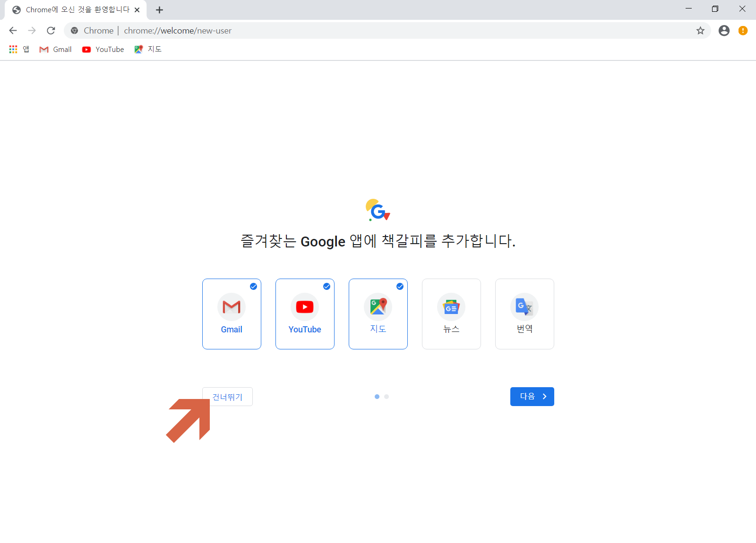This screenshot has height=543, width=756.
Task: Click the 다음 next button
Action: (532, 397)
